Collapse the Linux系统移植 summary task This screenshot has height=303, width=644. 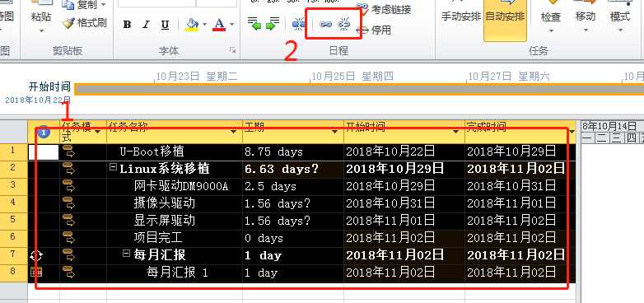[114, 167]
